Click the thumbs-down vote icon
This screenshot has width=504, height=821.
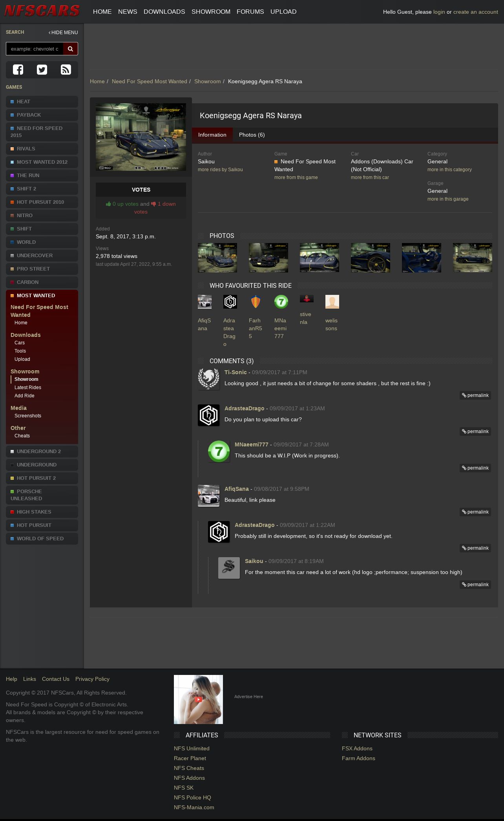(153, 204)
